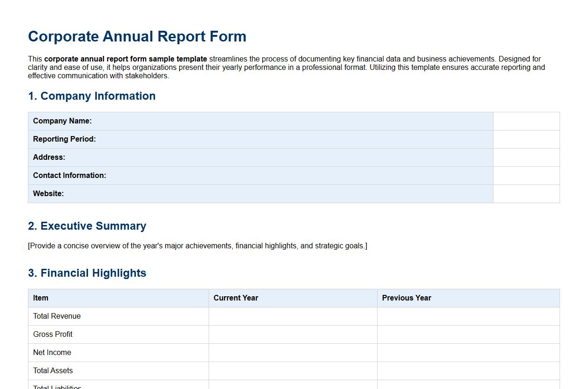Select the Address input cell
The height and width of the screenshot is (389, 588).
(526, 157)
